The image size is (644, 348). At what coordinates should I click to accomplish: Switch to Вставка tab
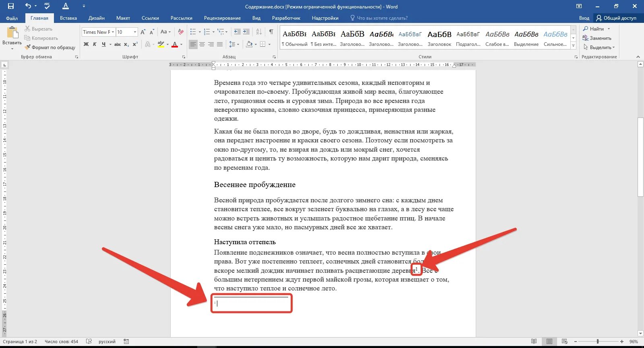pos(68,18)
